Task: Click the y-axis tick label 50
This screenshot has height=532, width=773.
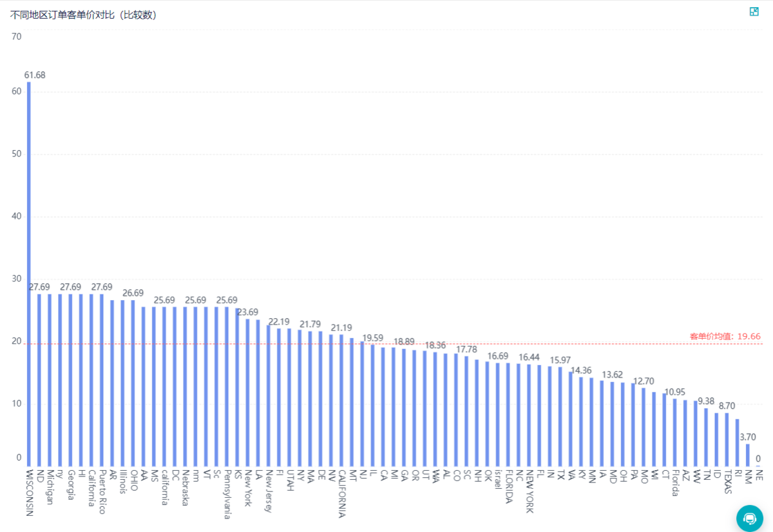Action: (16, 154)
